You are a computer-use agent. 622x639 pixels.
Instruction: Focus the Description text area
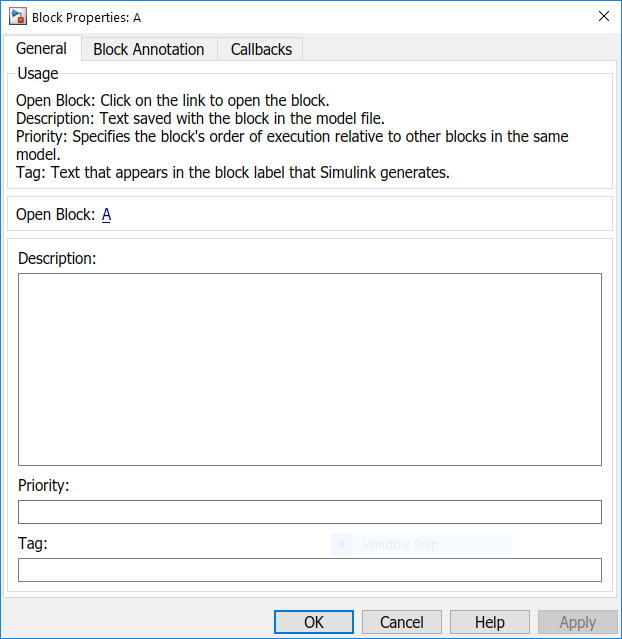click(310, 369)
